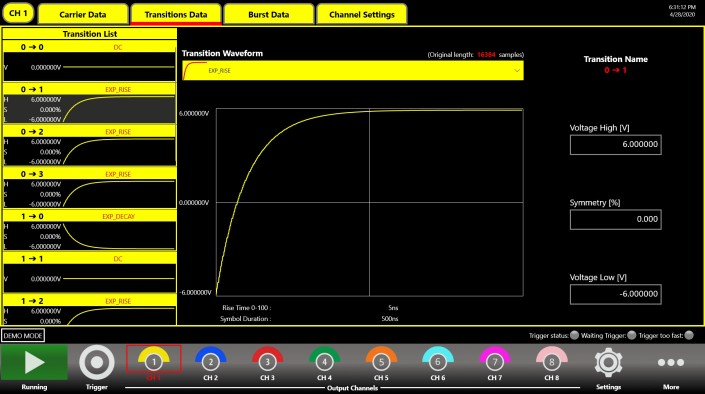Switch to the Burst Data tab
Viewport: 705px width, 394px height.
pyautogui.click(x=268, y=14)
